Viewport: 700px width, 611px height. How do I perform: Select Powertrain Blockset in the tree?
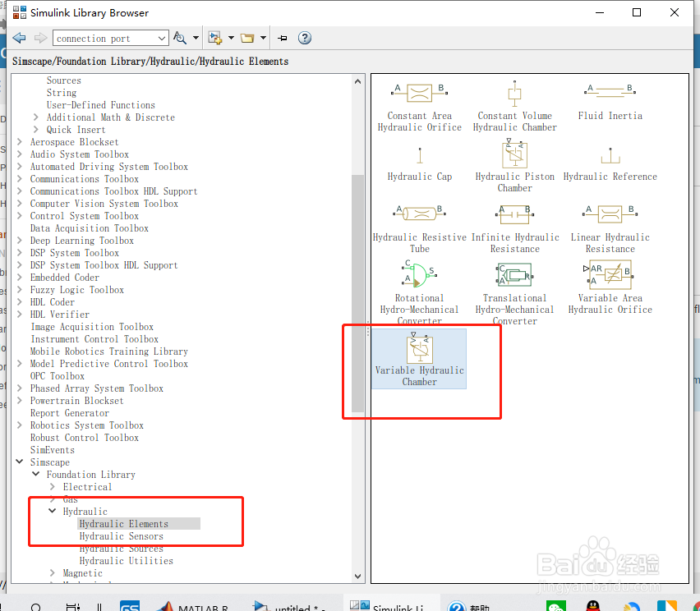[x=76, y=400]
